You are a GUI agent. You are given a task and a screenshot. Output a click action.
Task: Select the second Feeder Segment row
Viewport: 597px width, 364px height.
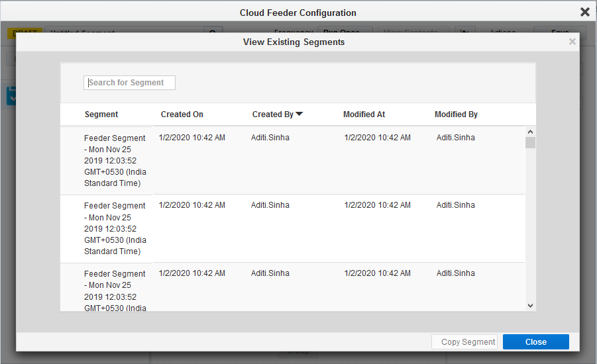[x=115, y=228]
